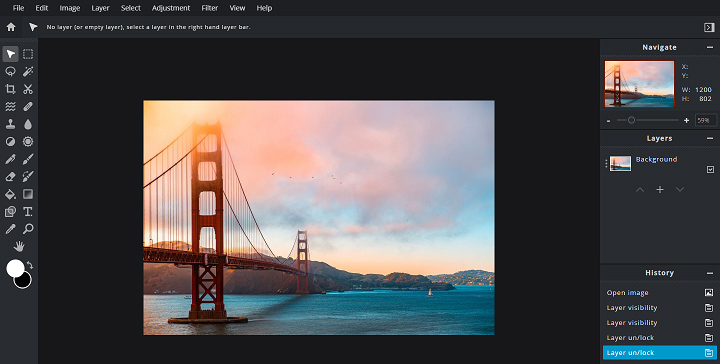The image size is (720, 364).
Task: Activate the Hand pan tool
Action: [19, 246]
